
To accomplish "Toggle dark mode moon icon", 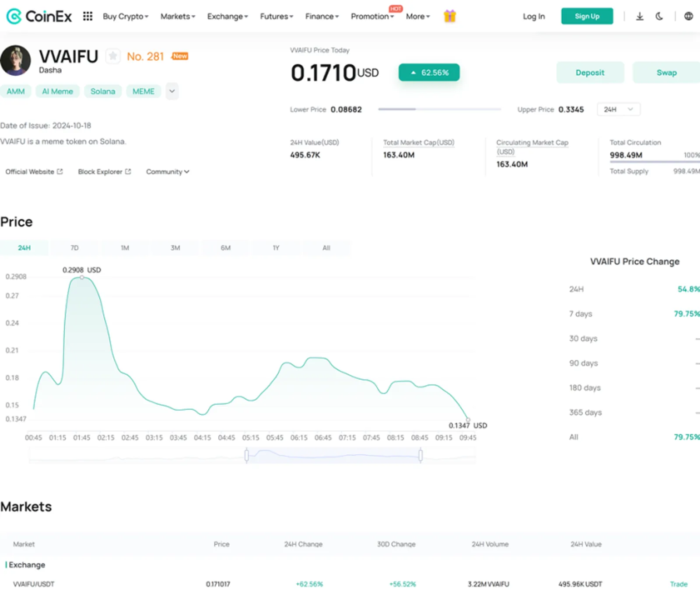I will tap(659, 16).
